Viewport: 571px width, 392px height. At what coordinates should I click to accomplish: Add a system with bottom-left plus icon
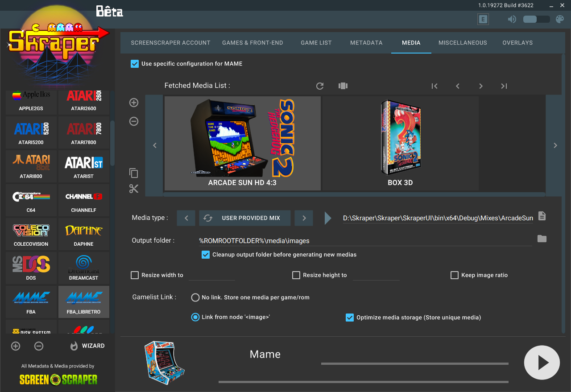[x=16, y=346]
